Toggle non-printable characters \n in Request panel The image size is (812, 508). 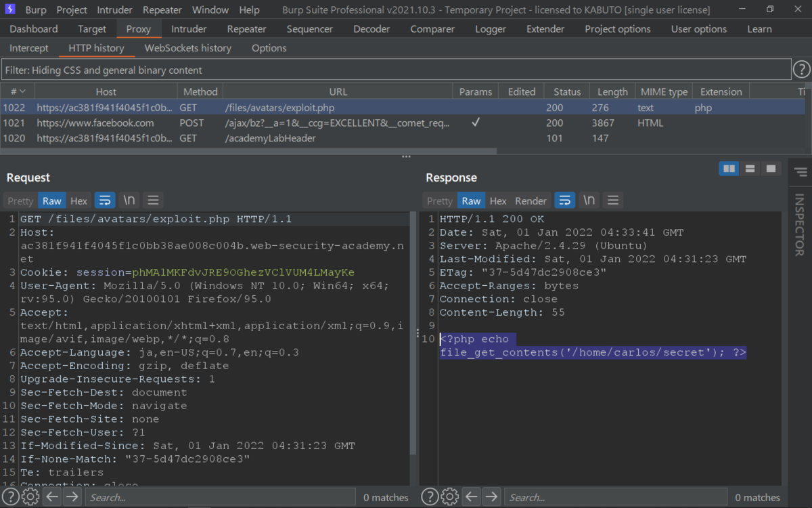point(129,200)
